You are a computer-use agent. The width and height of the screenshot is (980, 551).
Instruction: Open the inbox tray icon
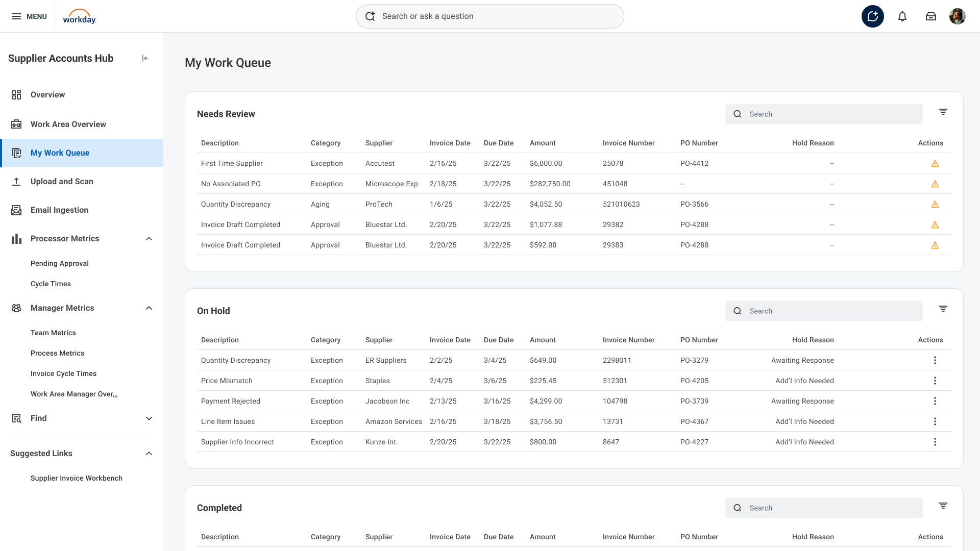tap(930, 16)
